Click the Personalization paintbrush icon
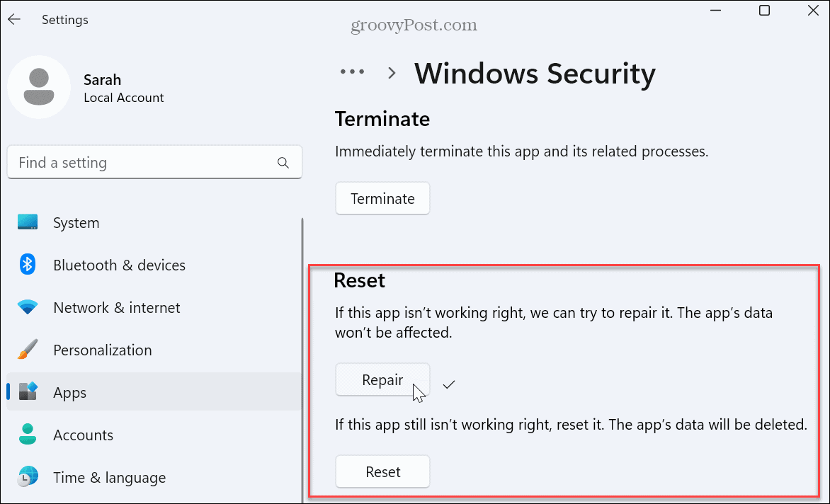Image resolution: width=830 pixels, height=504 pixels. point(28,349)
